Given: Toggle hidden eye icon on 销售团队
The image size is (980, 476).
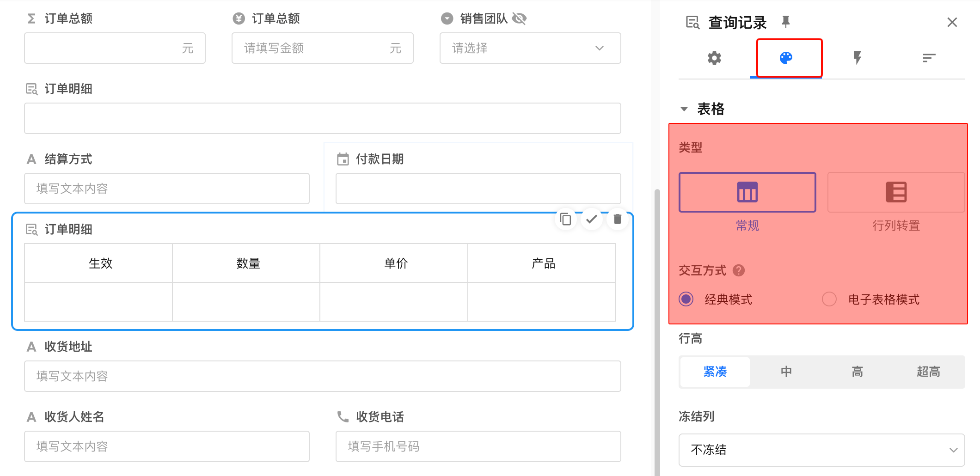Looking at the screenshot, I should coord(520,18).
